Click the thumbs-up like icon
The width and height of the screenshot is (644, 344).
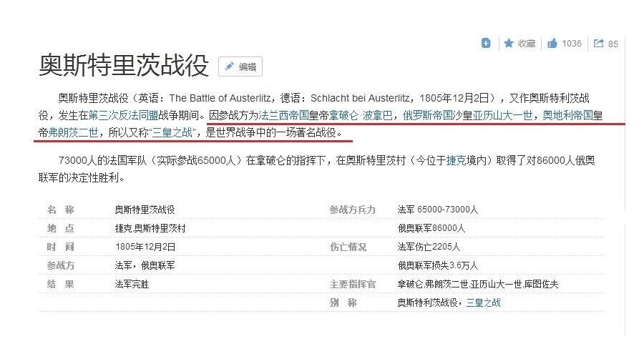click(x=552, y=44)
